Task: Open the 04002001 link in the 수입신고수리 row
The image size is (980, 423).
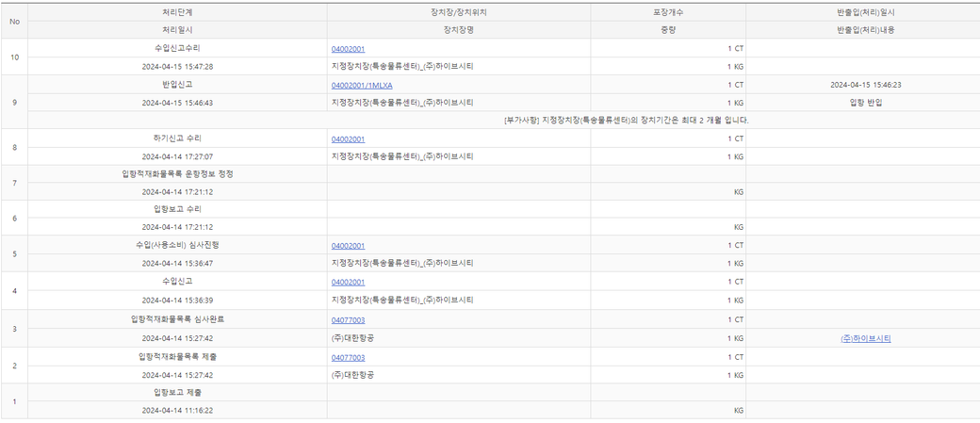Action: (x=348, y=49)
